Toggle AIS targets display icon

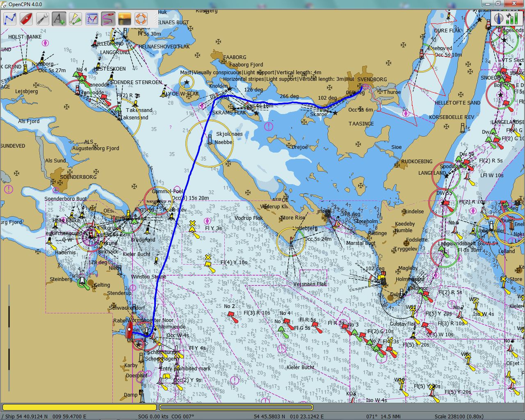point(75,19)
